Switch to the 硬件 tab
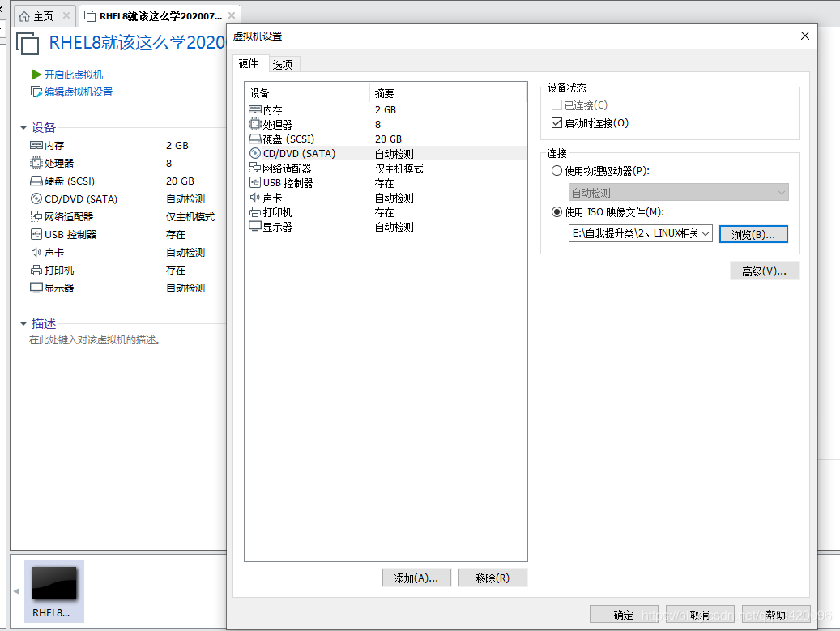Screen dimensions: 840x631 point(249,63)
